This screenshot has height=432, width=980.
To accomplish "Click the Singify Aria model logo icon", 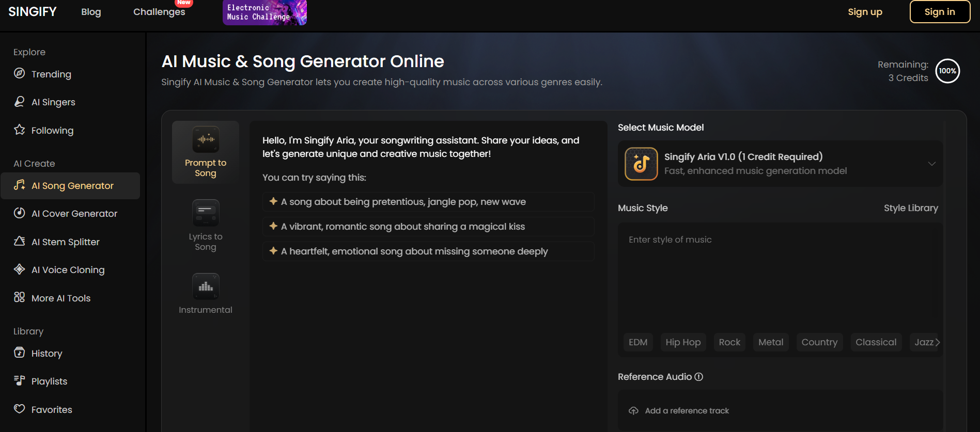I will 641,164.
